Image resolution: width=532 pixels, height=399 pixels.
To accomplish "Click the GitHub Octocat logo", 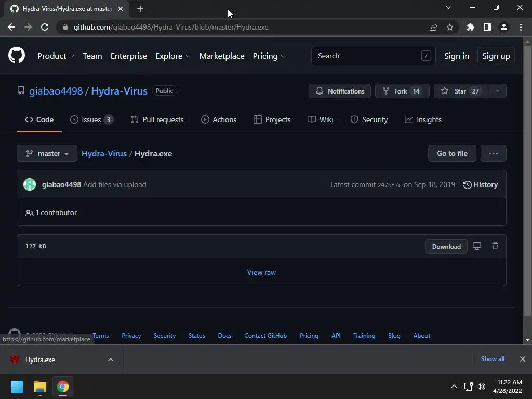I will [x=17, y=56].
